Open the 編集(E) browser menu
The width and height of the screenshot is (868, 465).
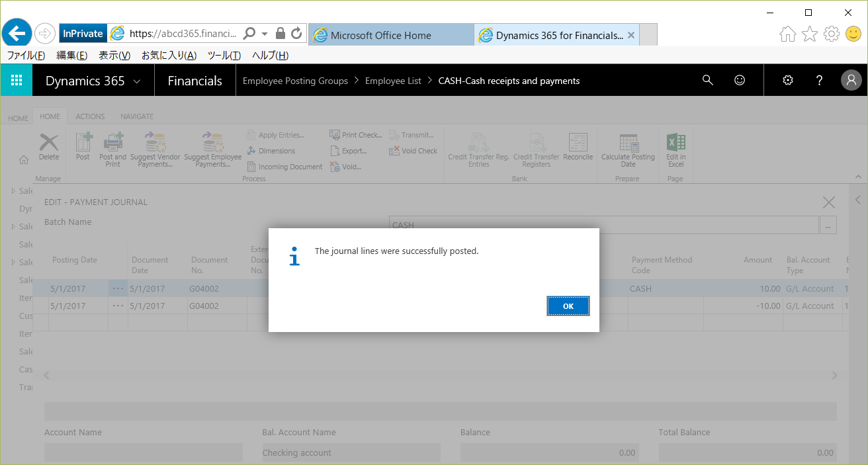pyautogui.click(x=71, y=56)
